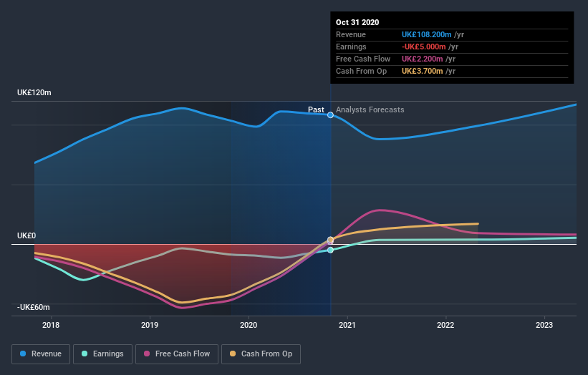Click the blue Revenue legend dot
The height and width of the screenshot is (375, 588).
coord(23,354)
